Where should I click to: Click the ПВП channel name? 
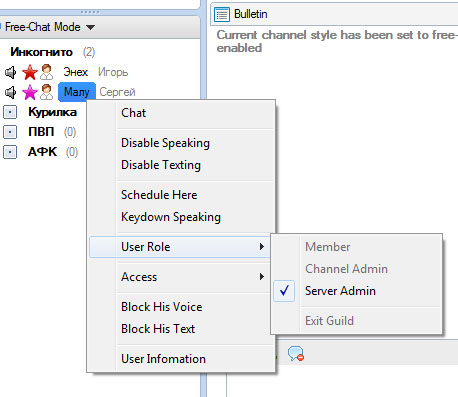[x=41, y=132]
